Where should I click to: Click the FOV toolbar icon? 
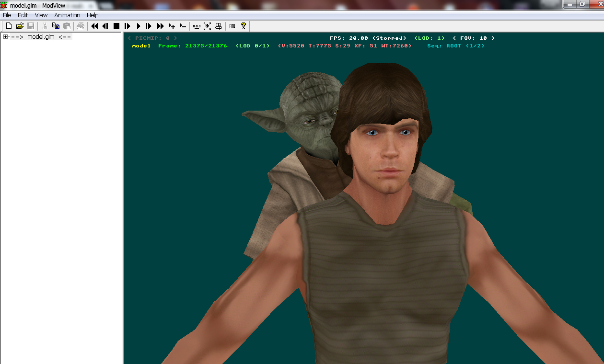232,26
